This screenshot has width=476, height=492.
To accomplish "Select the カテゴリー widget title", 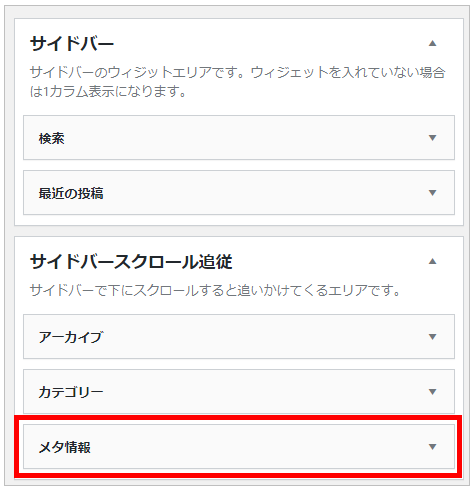I will tap(71, 392).
